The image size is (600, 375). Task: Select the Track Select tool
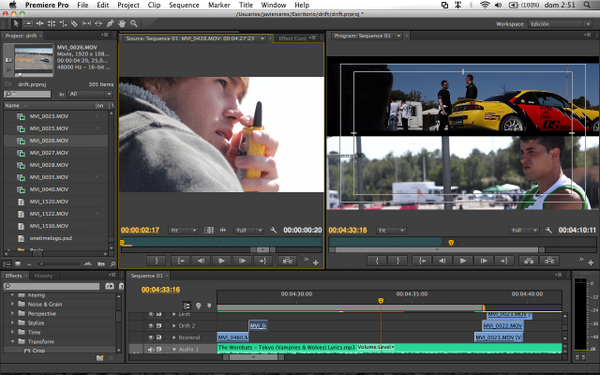point(28,24)
